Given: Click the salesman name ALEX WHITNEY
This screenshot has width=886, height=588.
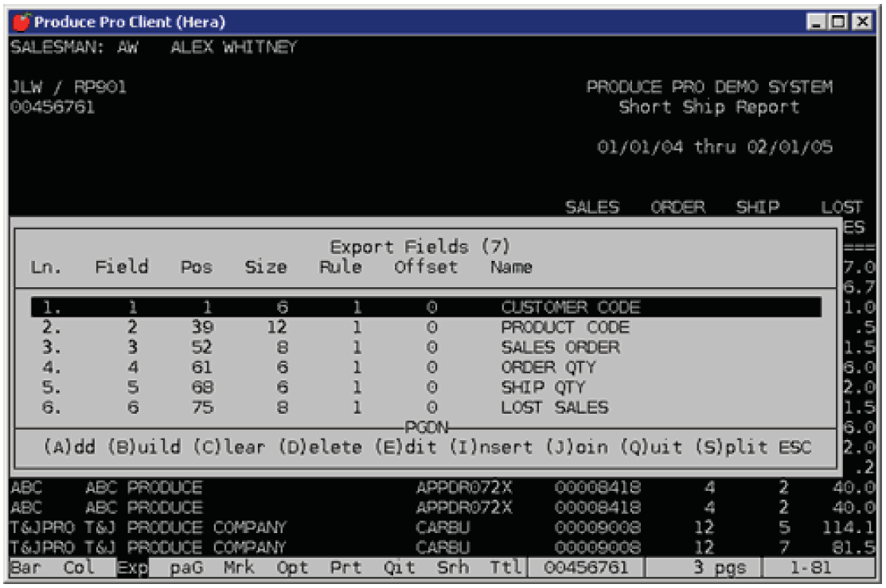Looking at the screenshot, I should (234, 47).
